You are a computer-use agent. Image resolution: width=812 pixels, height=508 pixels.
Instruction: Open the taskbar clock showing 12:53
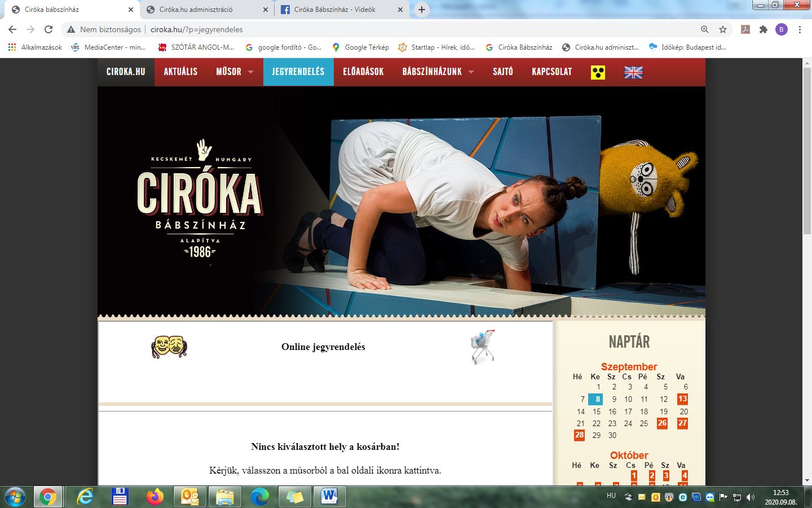point(780,497)
